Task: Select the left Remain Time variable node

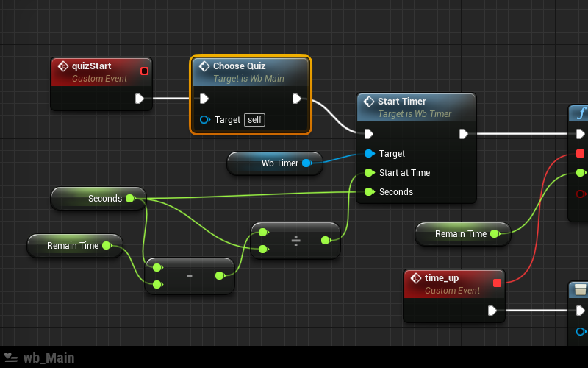Action: [x=75, y=246]
